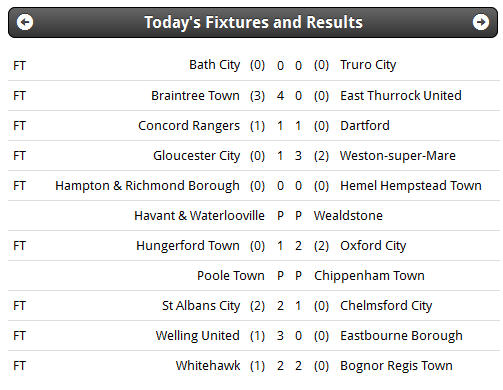
Task: Open Oxford City team page
Action: point(373,246)
